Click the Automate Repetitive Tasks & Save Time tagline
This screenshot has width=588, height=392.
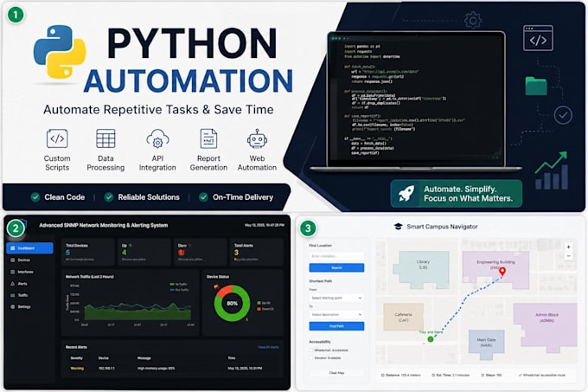point(158,110)
